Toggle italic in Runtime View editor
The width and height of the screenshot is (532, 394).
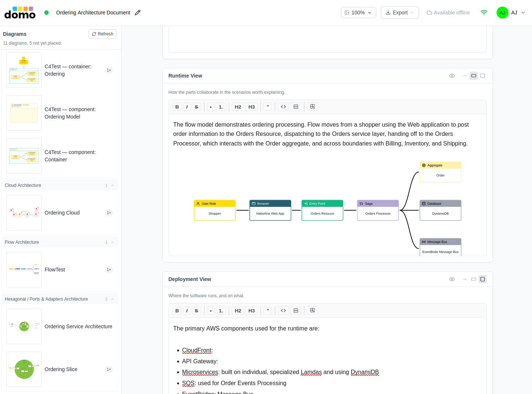187,107
